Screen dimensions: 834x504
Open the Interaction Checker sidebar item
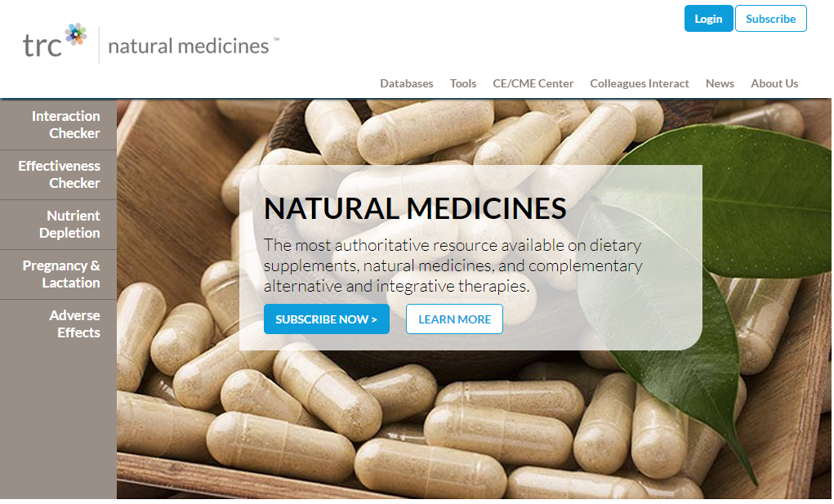point(59,125)
